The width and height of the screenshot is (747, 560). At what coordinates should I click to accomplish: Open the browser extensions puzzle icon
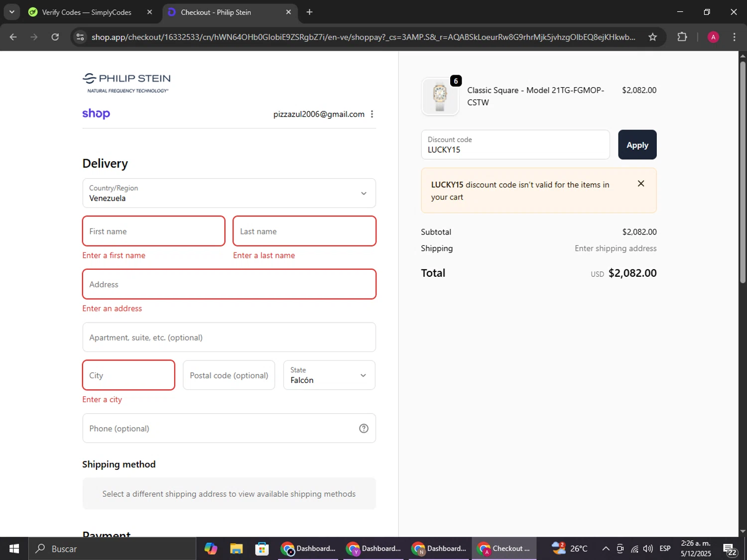tap(682, 37)
